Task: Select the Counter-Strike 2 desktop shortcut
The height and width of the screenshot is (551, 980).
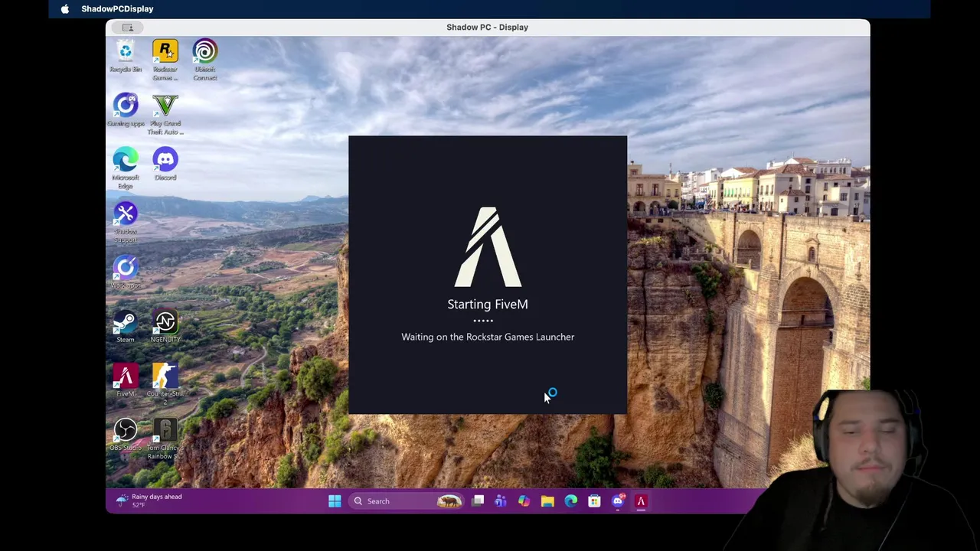Action: point(165,384)
